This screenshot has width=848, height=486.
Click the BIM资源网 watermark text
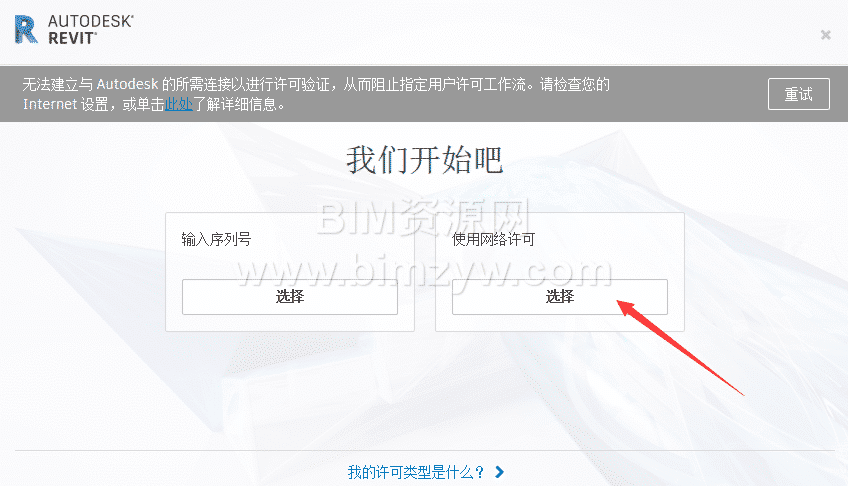click(x=422, y=217)
